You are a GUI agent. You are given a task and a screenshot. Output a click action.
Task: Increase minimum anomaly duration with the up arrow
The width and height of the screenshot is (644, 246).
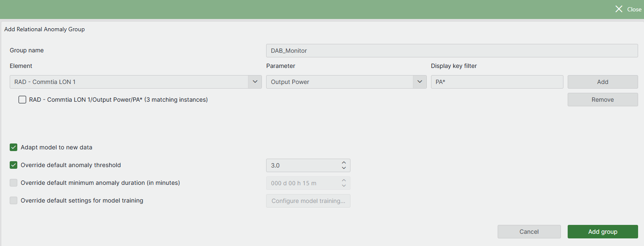coord(344,180)
